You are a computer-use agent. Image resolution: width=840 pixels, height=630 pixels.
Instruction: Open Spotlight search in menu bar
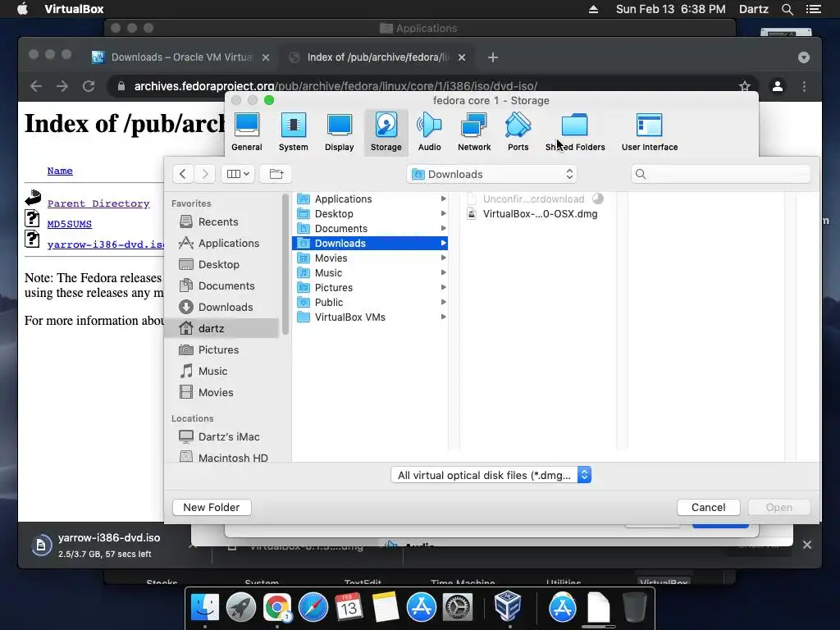787,9
